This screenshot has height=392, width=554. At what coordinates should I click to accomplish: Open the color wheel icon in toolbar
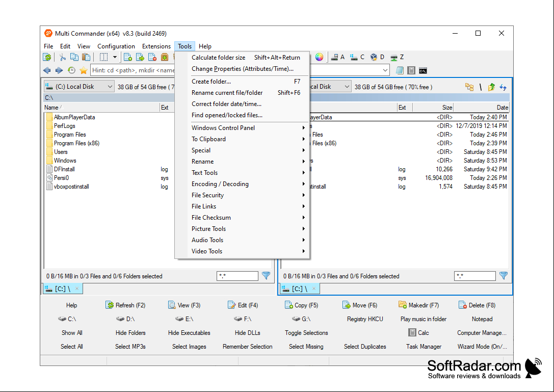[x=319, y=57]
